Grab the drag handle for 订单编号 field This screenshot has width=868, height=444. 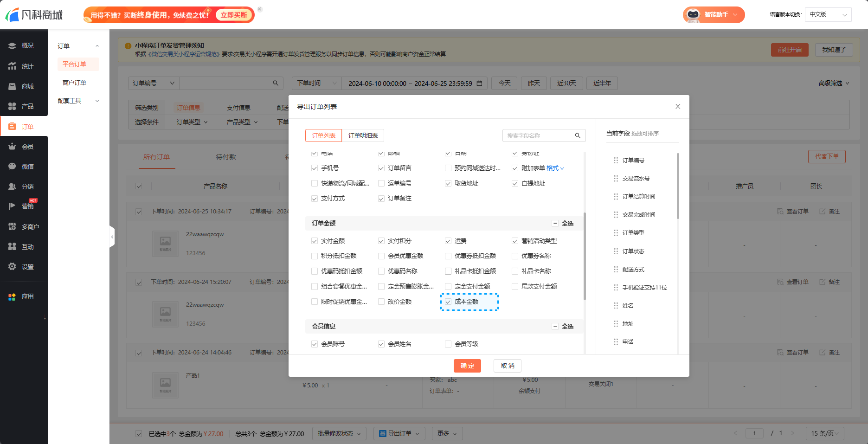[x=616, y=160]
